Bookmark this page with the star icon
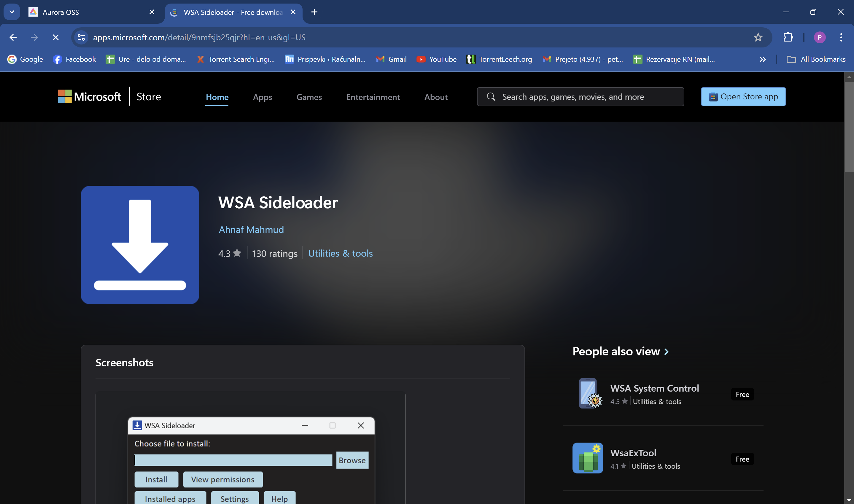 coord(758,37)
